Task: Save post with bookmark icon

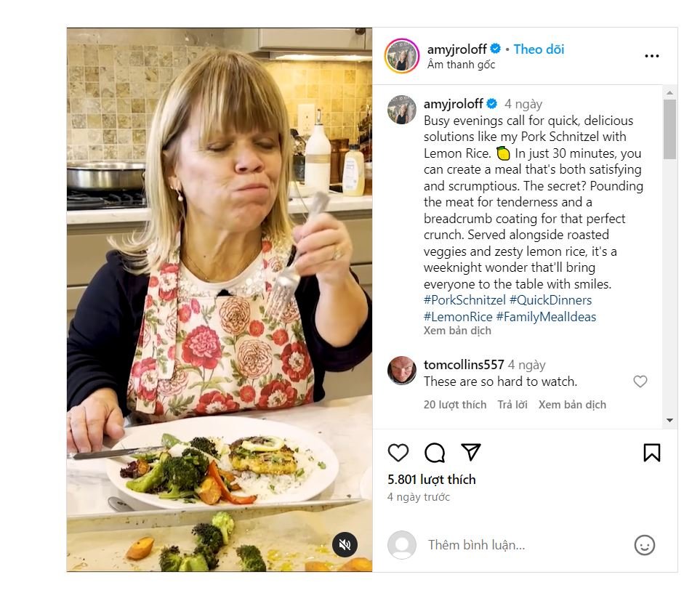Action: click(651, 453)
